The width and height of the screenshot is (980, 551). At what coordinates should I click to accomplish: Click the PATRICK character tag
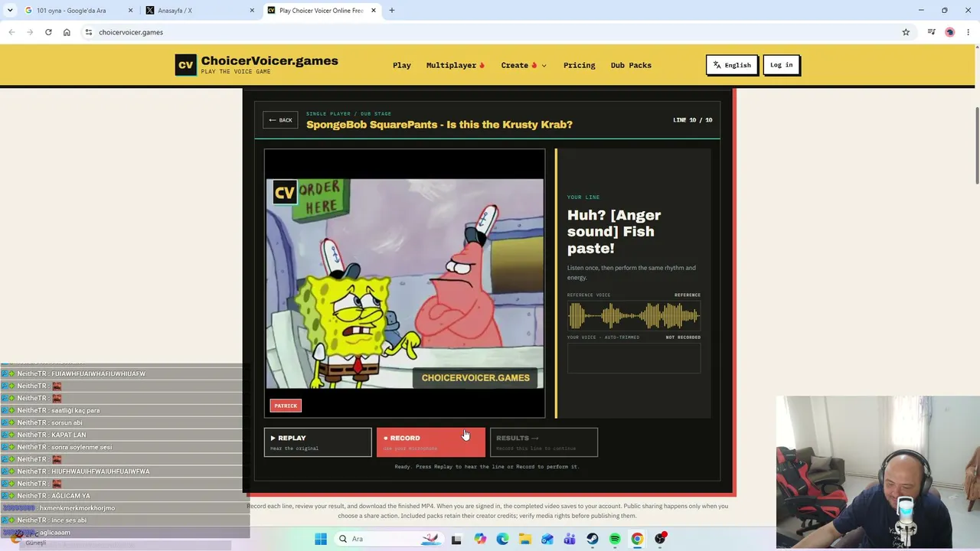tap(286, 406)
